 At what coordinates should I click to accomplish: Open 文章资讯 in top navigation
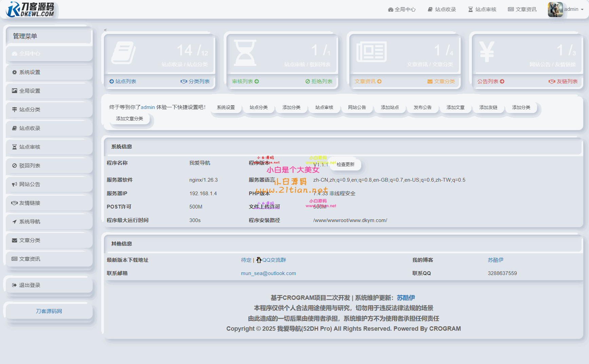click(522, 9)
